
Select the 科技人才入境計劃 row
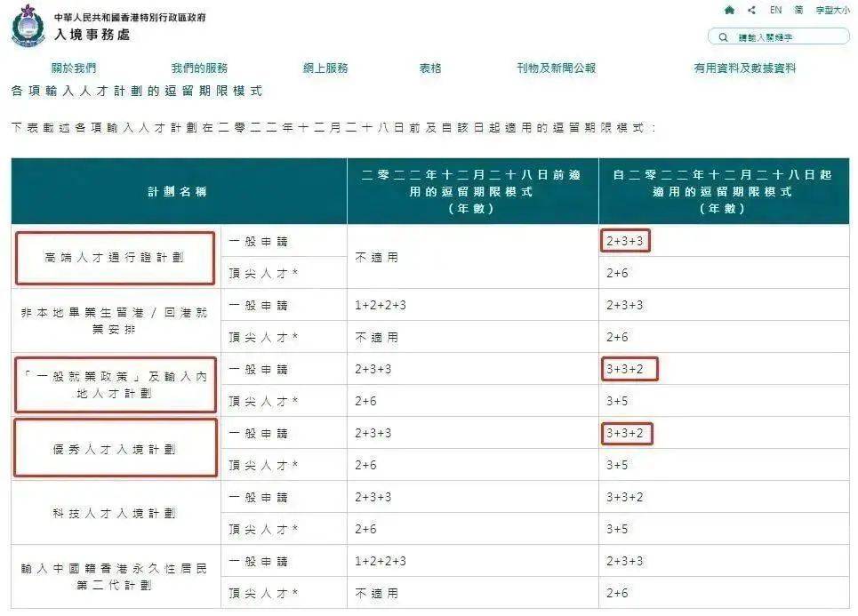click(115, 513)
